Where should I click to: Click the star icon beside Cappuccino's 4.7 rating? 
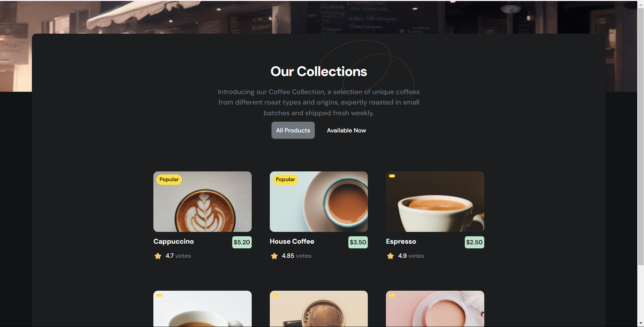tap(158, 256)
